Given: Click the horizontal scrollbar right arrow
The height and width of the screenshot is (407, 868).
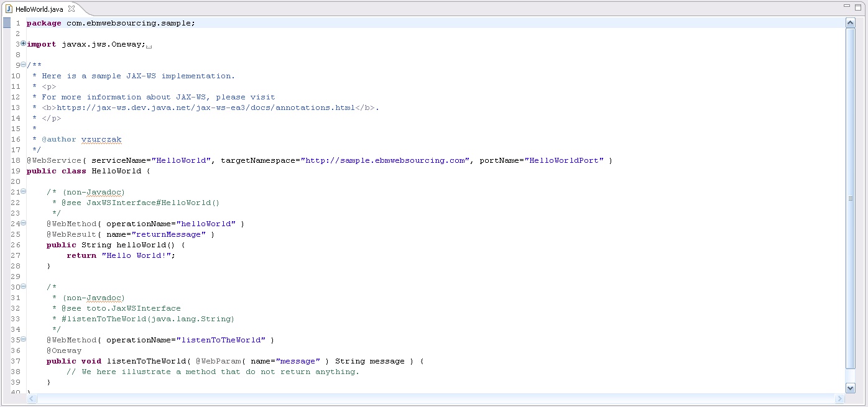Looking at the screenshot, I should 840,398.
